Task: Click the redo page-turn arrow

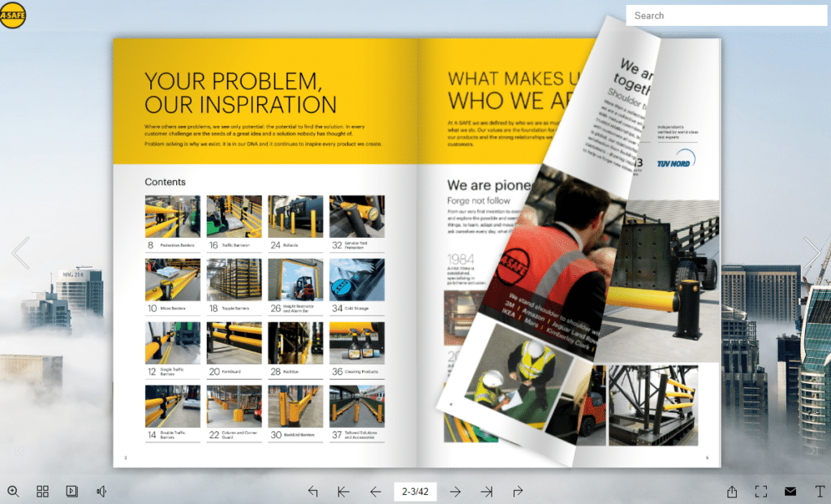Action: (x=518, y=491)
